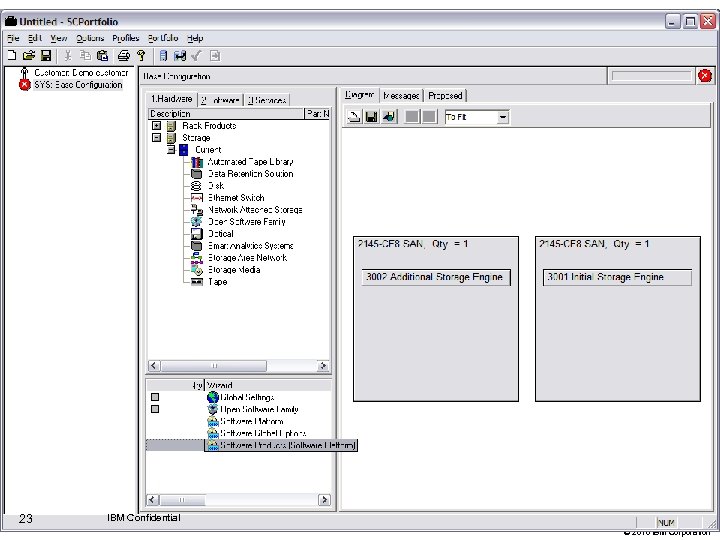Click the first icon in the diagram toolbar
This screenshot has width=720, height=540.
(354, 117)
